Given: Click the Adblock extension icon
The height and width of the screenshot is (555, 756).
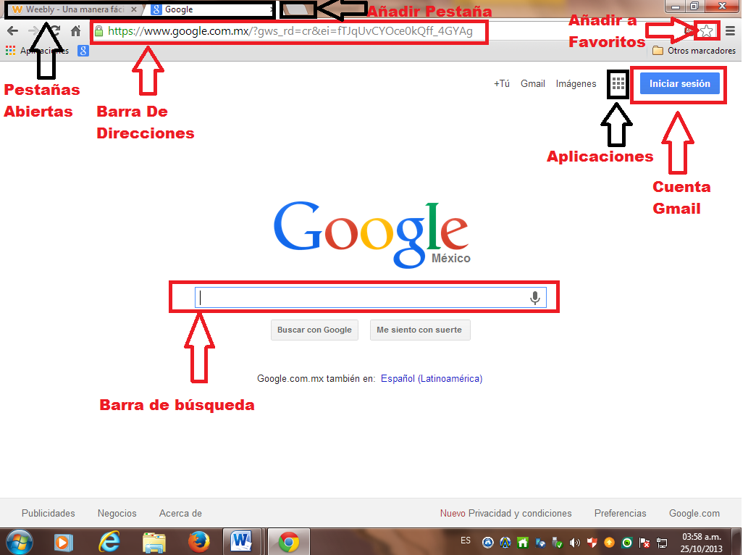Looking at the screenshot, I should (x=689, y=31).
